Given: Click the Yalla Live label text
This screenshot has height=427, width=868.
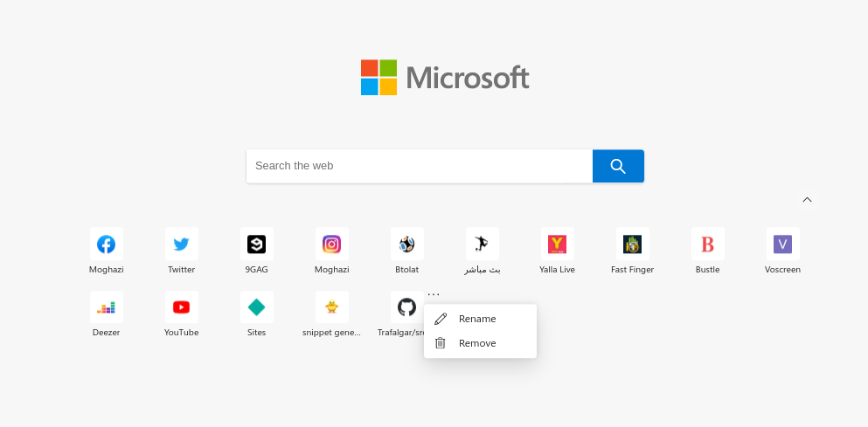Looking at the screenshot, I should [x=557, y=269].
